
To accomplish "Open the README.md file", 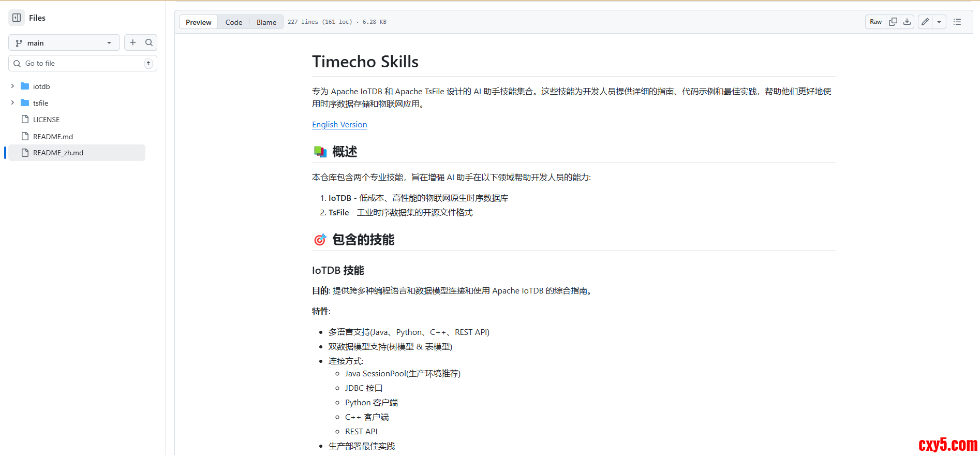I will tap(53, 137).
